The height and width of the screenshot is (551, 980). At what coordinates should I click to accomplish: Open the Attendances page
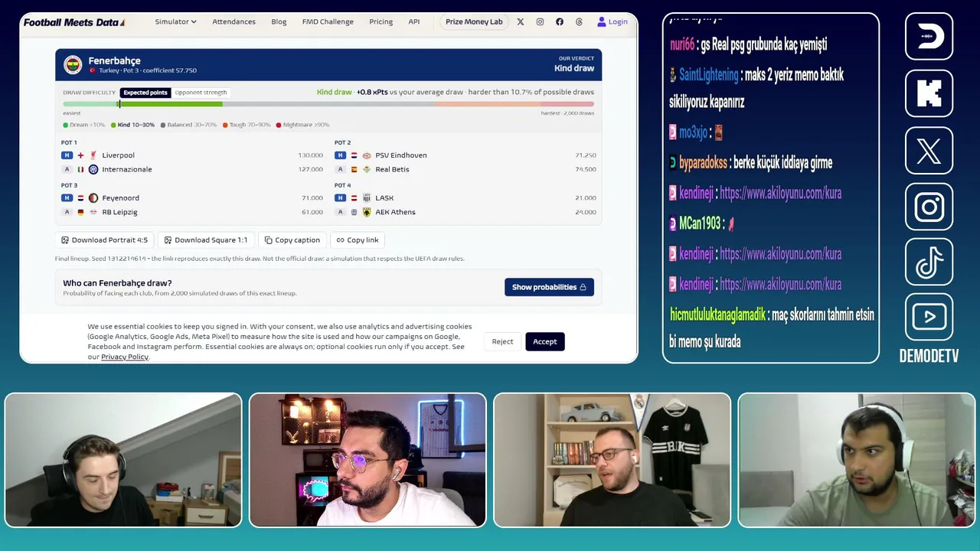(x=234, y=22)
